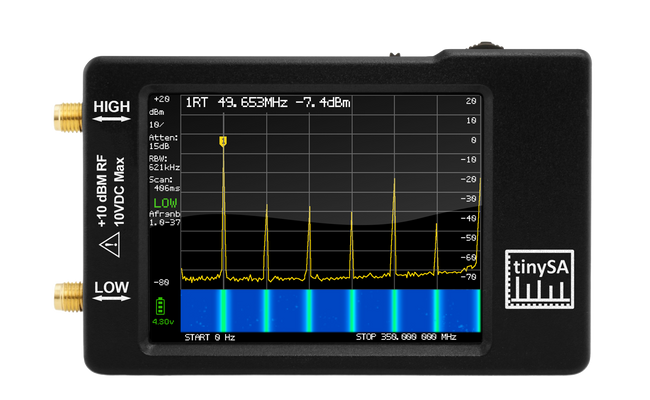This screenshot has width=650, height=400.
Task: Tap the -80 bottom level label
Action: pyautogui.click(x=160, y=283)
